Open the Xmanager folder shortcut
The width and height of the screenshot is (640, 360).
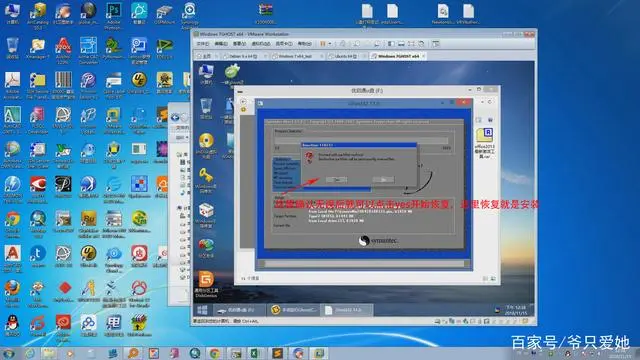38,46
